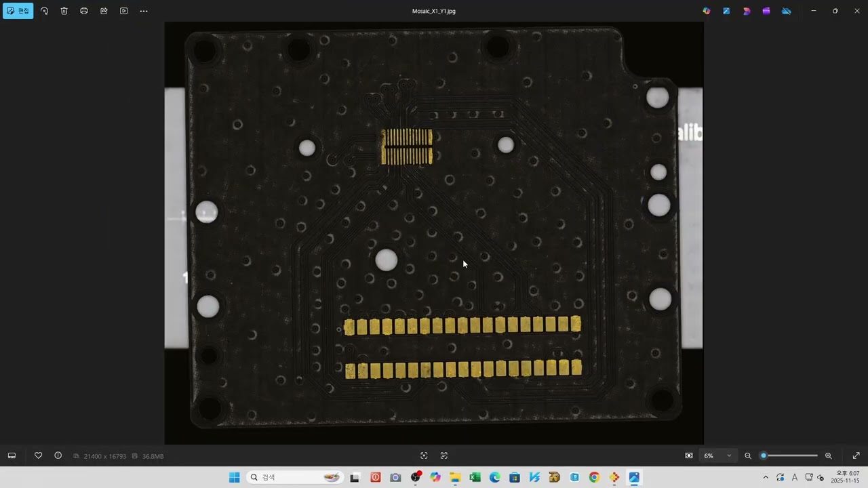Click the scan/visual search icon in bottom bar
Image resolution: width=868 pixels, height=488 pixels.
(x=424, y=455)
